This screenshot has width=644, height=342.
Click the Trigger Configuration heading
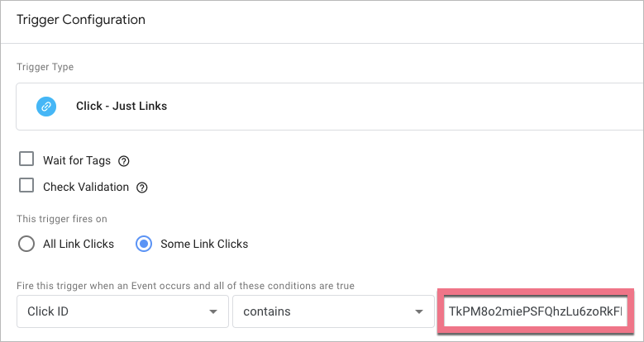pos(80,19)
